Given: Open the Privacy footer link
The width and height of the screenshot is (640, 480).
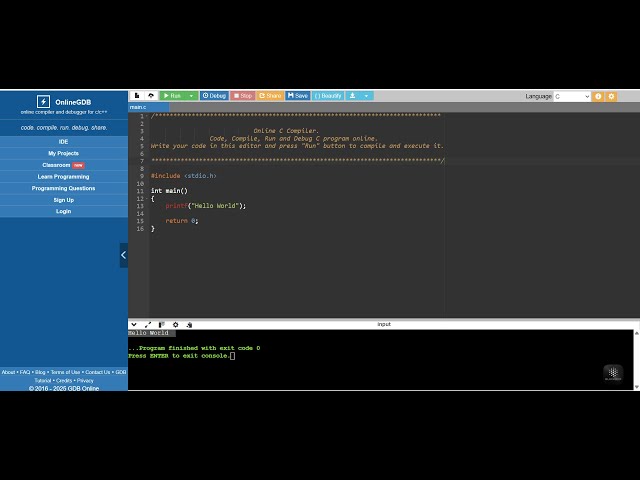Looking at the screenshot, I should click(x=85, y=380).
